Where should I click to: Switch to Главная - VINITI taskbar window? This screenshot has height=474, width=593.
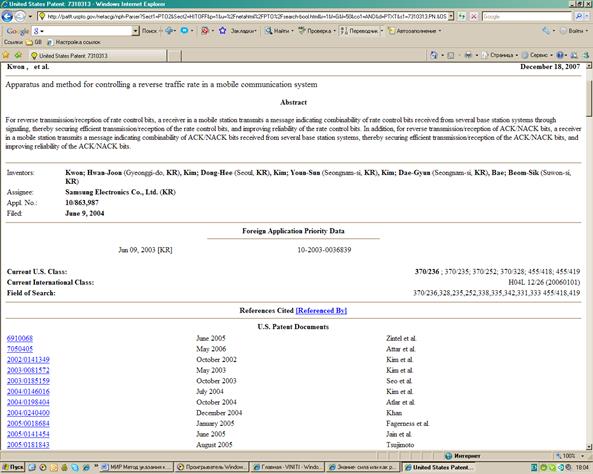pos(287,468)
